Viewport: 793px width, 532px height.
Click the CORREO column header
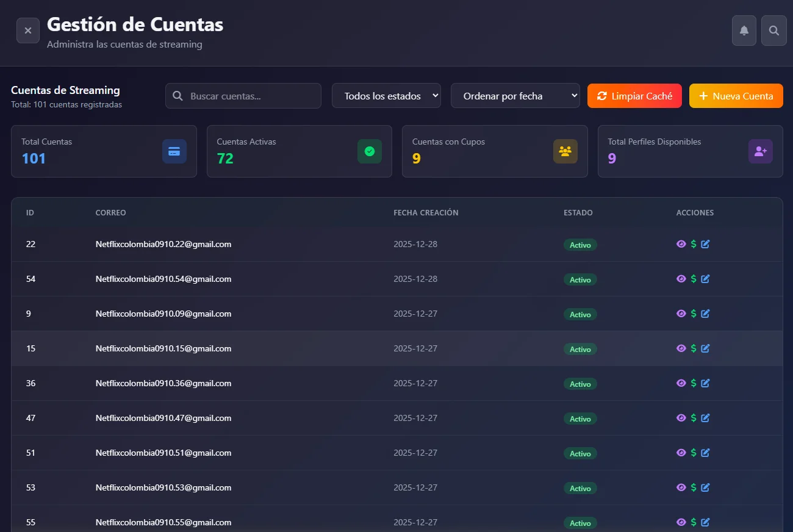point(110,213)
